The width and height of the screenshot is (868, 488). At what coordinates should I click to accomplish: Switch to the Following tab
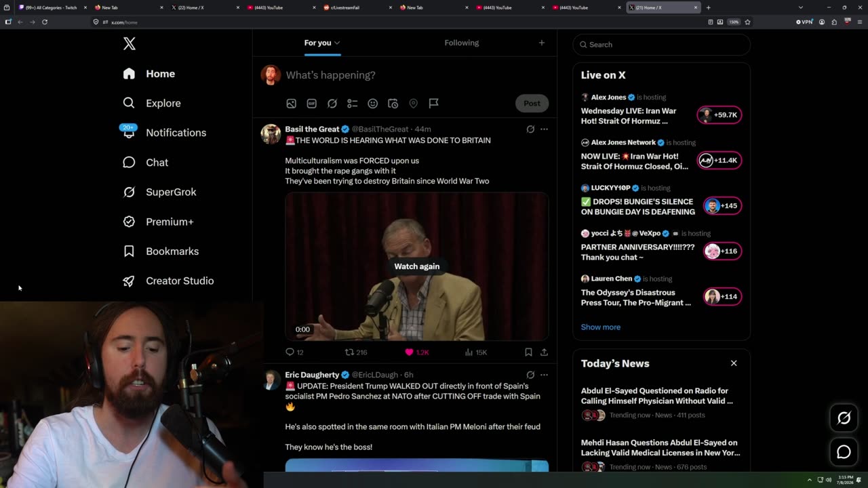point(462,43)
